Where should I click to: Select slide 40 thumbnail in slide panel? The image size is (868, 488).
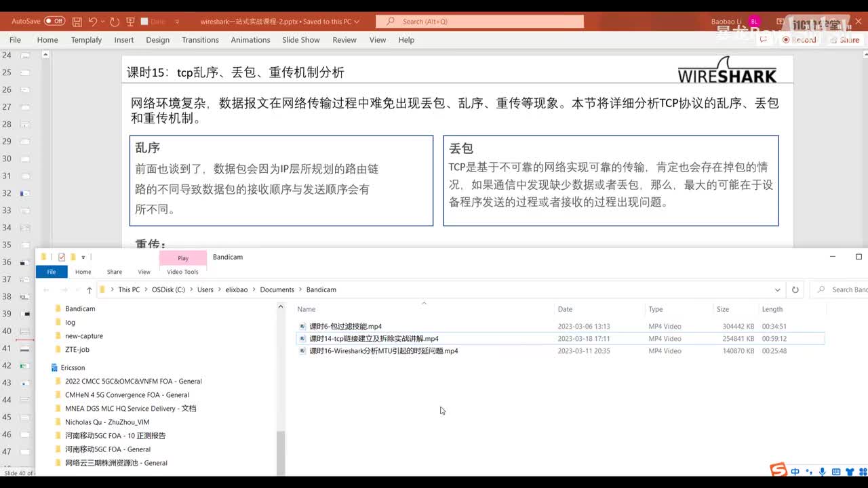pyautogui.click(x=25, y=331)
